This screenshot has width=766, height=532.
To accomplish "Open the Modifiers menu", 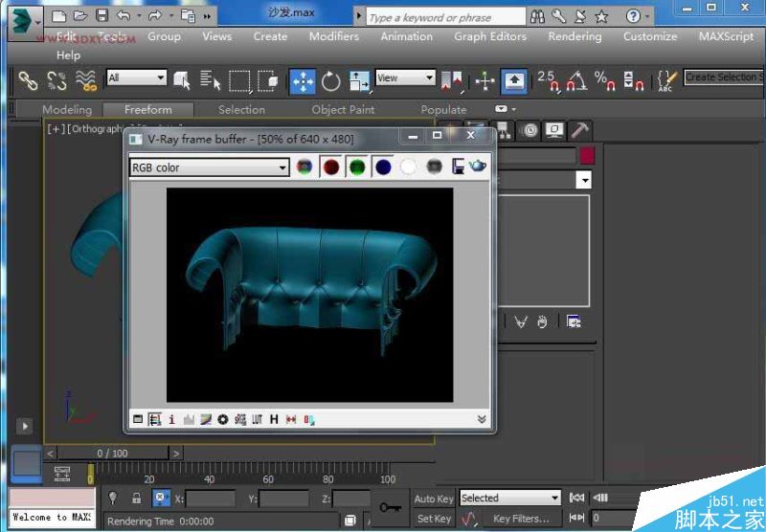I will [x=333, y=36].
